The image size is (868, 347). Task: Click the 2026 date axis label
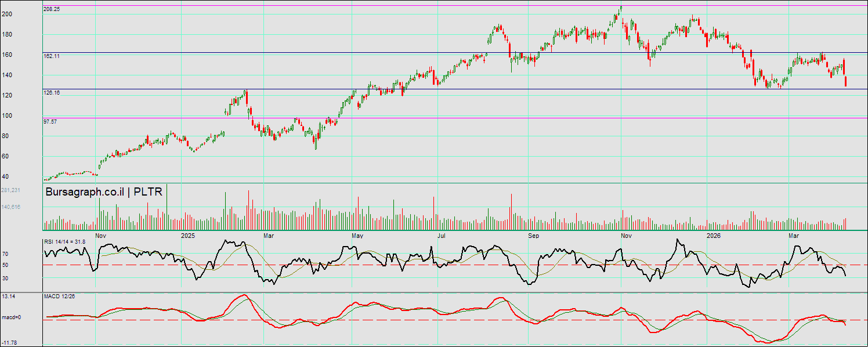(x=714, y=236)
